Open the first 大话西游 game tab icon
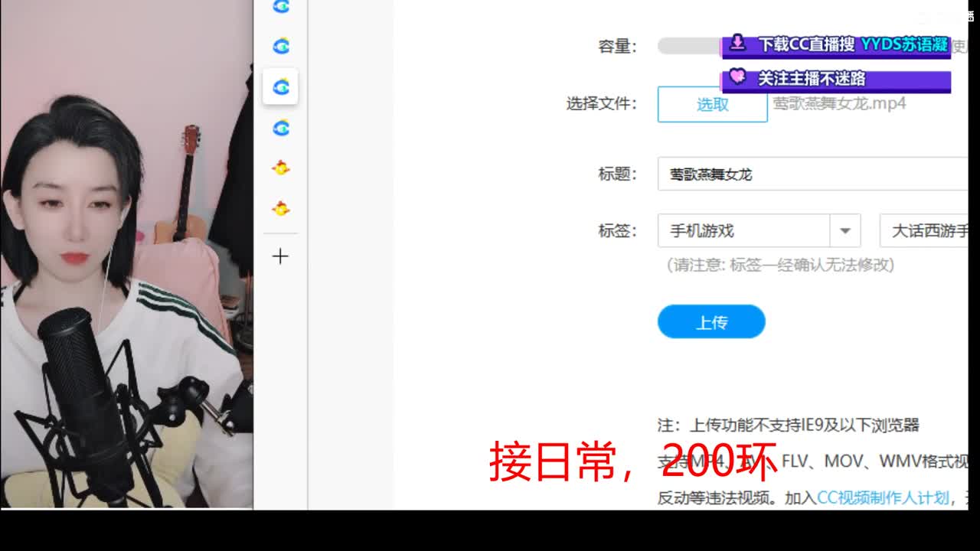980x551 pixels. click(280, 168)
